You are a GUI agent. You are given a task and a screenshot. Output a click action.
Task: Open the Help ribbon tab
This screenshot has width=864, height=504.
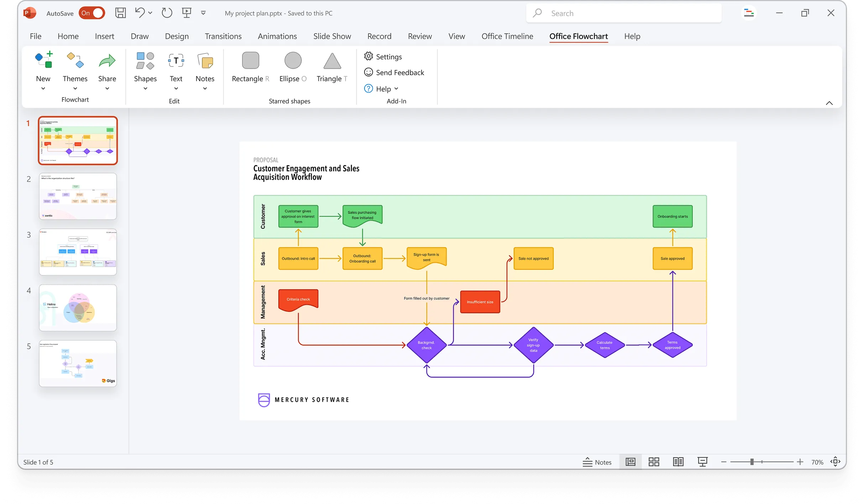632,36
